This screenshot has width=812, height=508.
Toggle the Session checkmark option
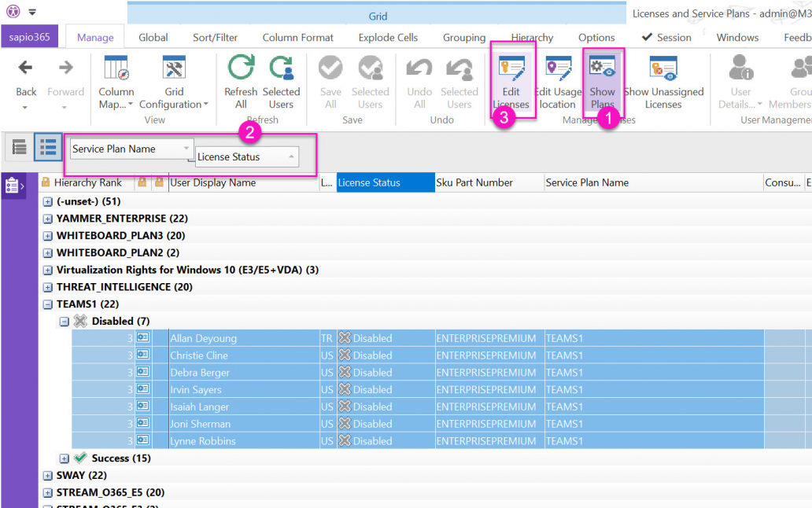click(666, 37)
